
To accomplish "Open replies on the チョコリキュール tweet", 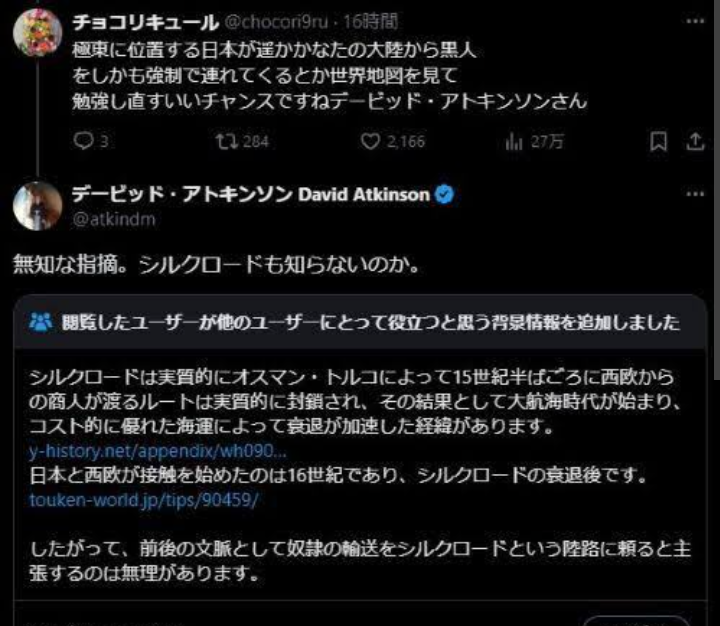I will tap(91, 141).
